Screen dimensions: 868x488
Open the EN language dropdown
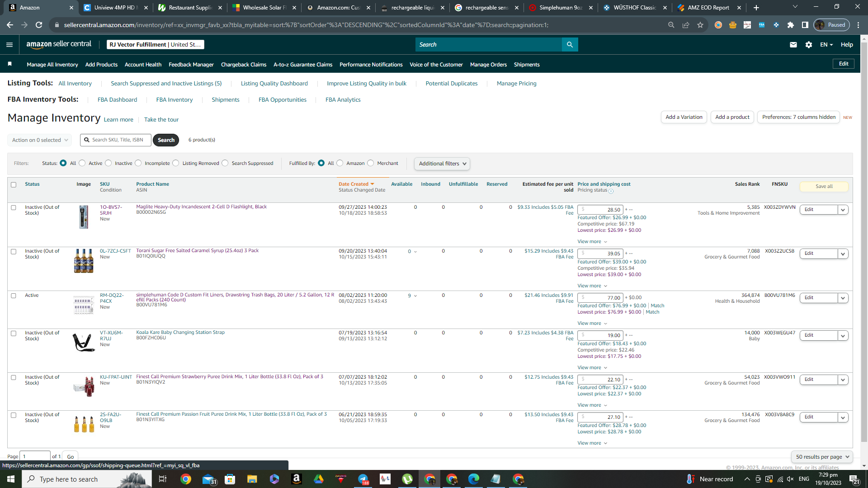coord(826,45)
